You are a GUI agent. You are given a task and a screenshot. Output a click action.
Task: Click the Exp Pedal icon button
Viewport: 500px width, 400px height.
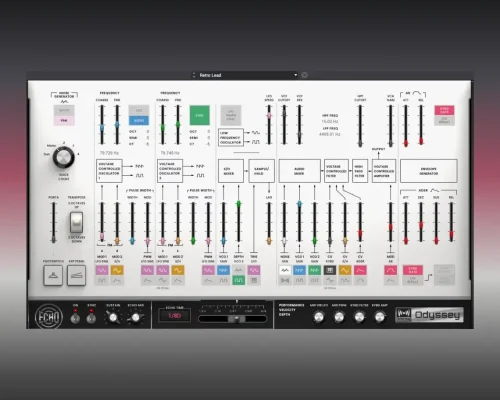(x=76, y=275)
